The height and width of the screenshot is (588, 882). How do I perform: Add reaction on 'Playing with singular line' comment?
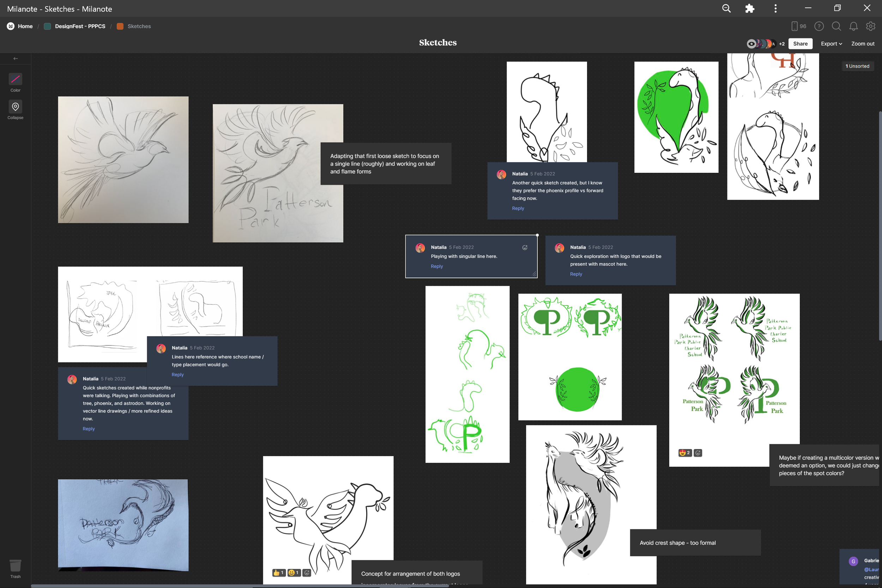point(525,248)
